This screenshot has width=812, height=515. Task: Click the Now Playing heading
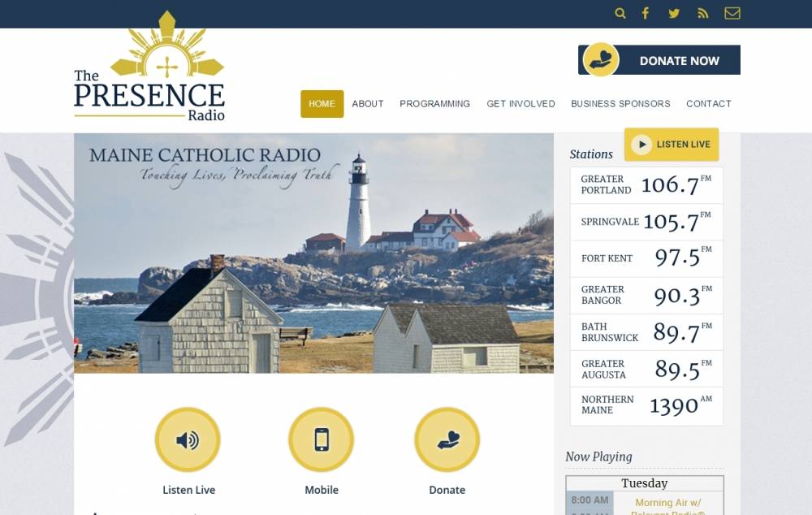pos(598,457)
